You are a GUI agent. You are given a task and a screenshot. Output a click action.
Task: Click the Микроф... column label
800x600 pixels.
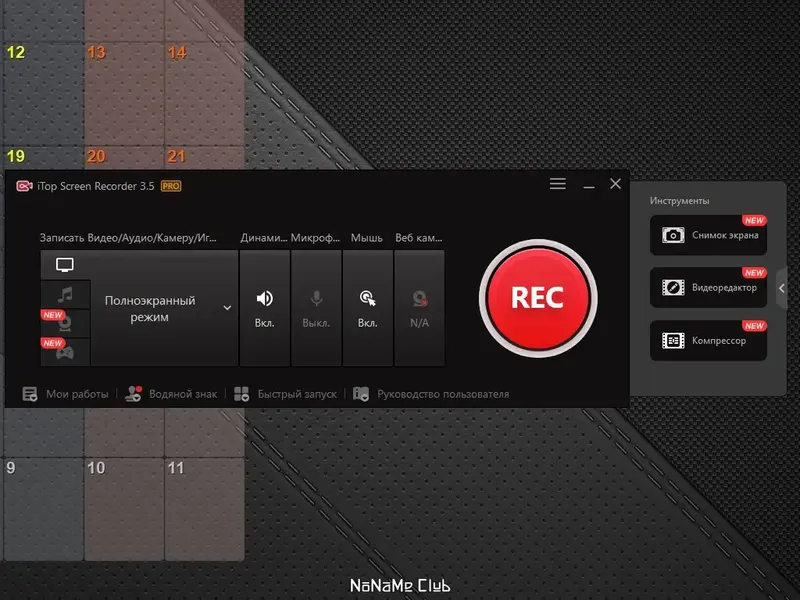tap(315, 238)
